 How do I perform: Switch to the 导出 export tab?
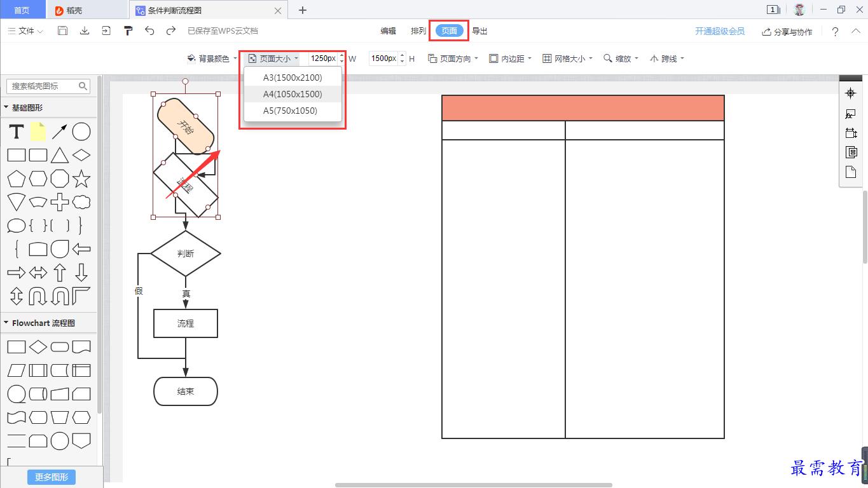479,30
